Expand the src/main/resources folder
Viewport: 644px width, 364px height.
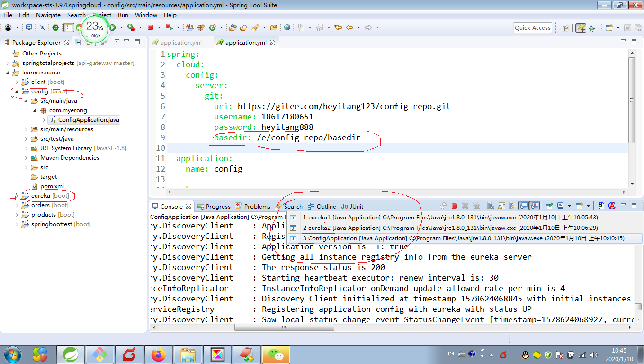(x=26, y=129)
